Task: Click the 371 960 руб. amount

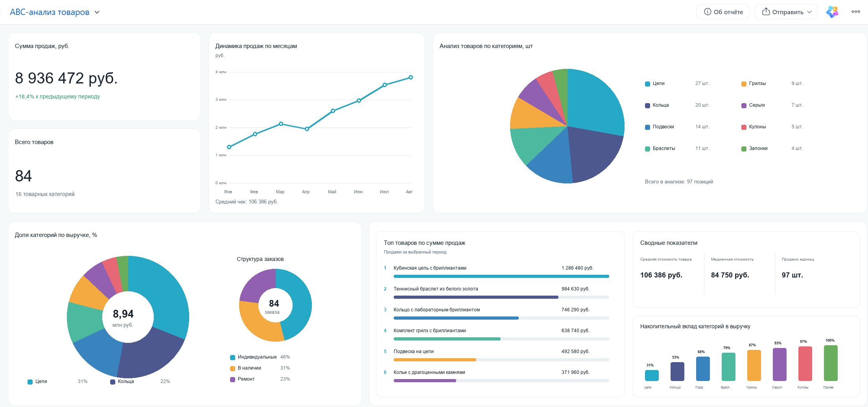Action: click(575, 372)
